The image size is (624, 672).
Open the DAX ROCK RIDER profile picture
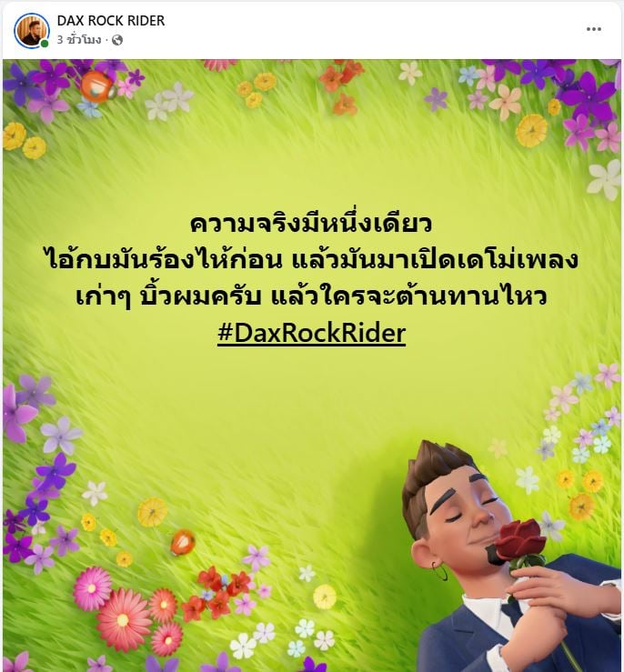pos(32,30)
